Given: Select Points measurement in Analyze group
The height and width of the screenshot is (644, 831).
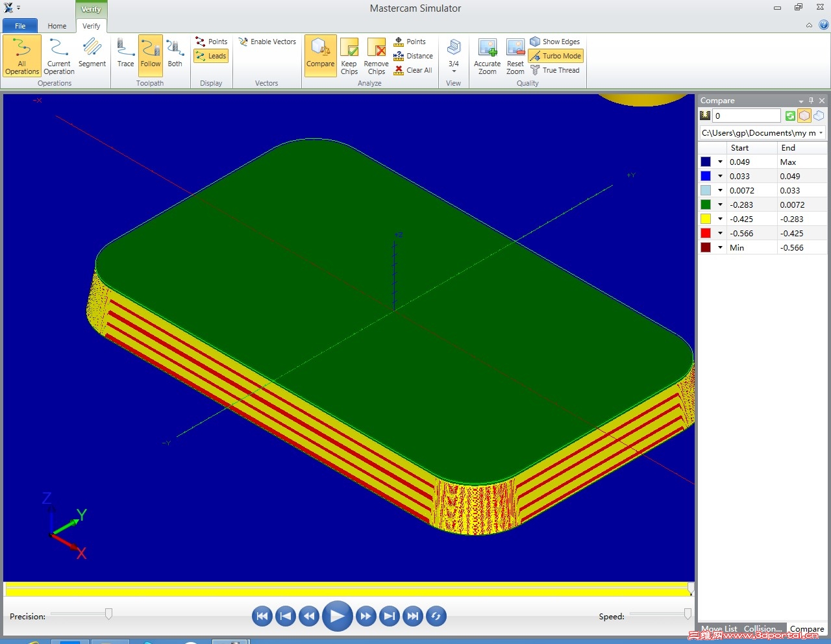Looking at the screenshot, I should (410, 42).
